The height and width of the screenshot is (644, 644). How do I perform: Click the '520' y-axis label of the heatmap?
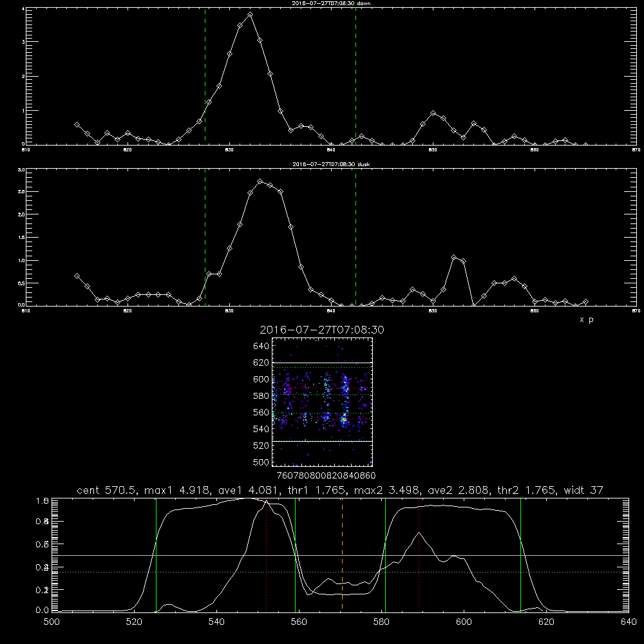tap(261, 446)
